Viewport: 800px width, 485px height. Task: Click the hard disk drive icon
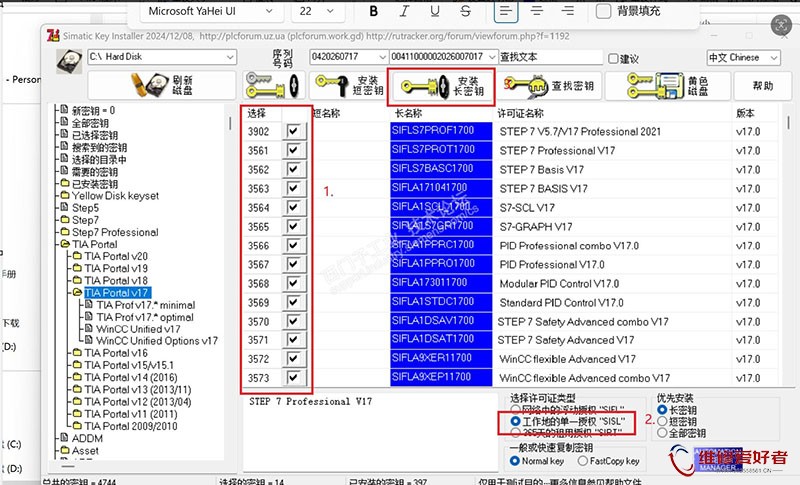[68, 62]
